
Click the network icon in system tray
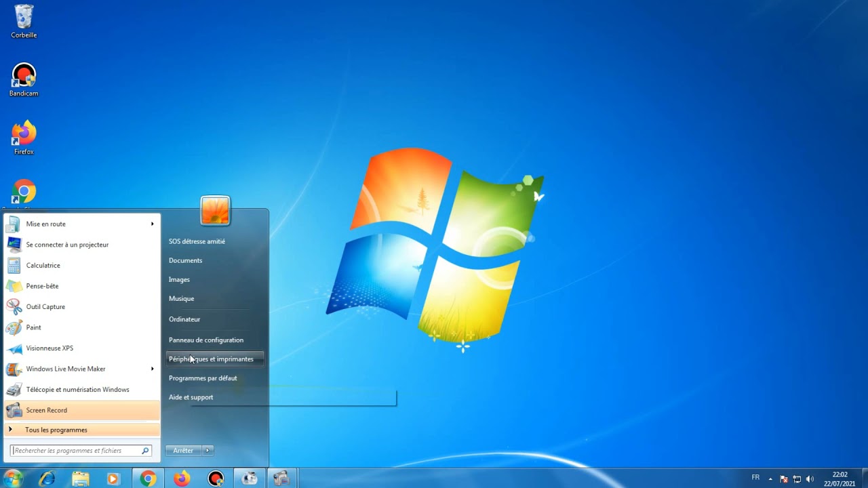pyautogui.click(x=797, y=479)
